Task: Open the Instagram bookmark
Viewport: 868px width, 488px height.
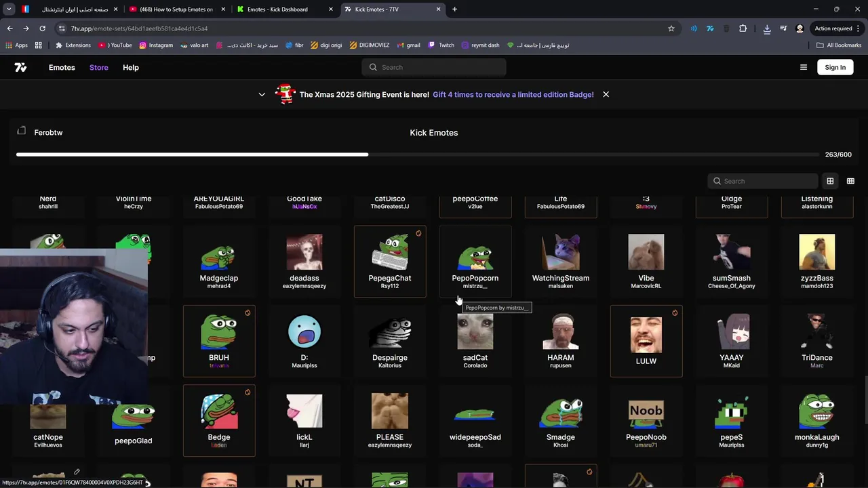Action: tap(156, 45)
